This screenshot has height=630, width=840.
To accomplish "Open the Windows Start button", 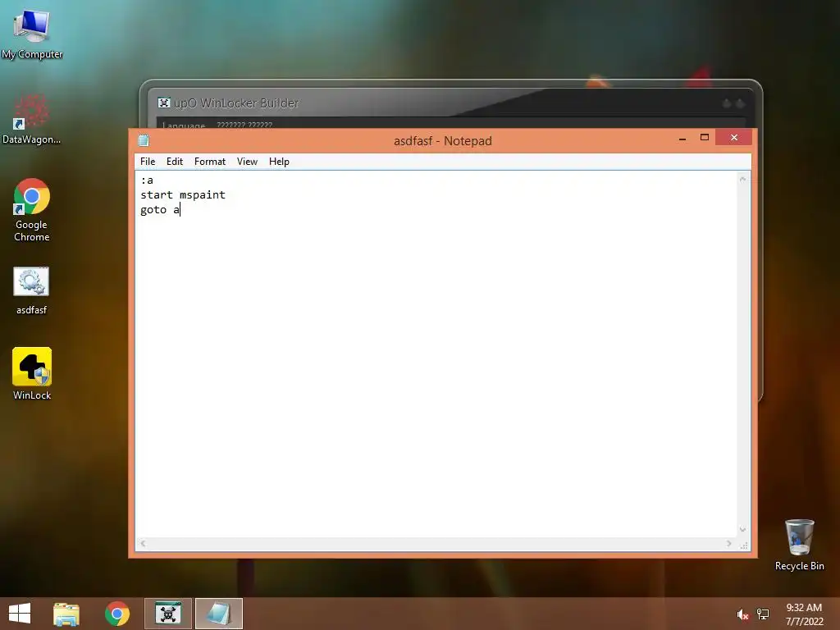I will (20, 614).
